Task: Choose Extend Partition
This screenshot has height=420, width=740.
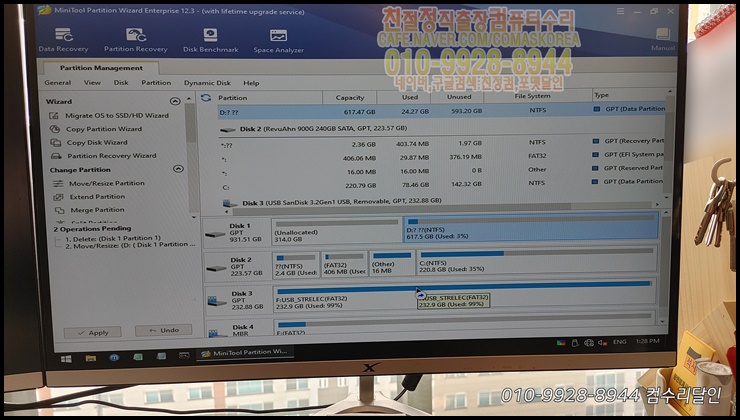Action: coord(97,197)
